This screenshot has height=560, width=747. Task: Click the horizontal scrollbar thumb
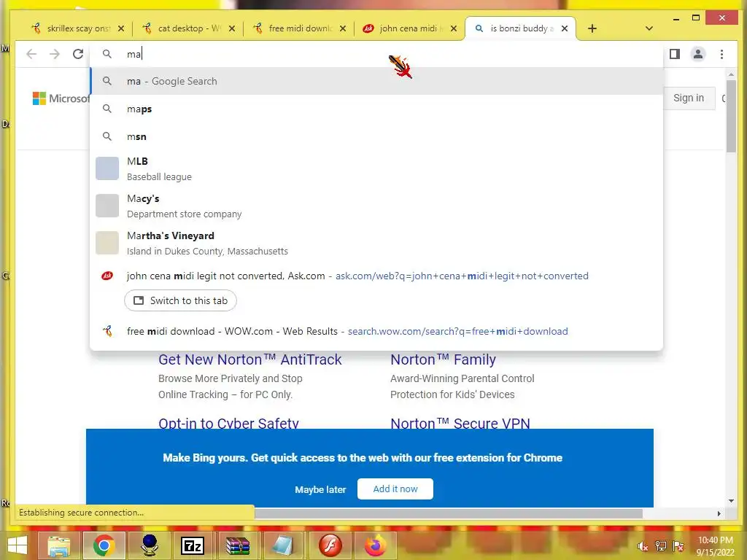(x=449, y=514)
